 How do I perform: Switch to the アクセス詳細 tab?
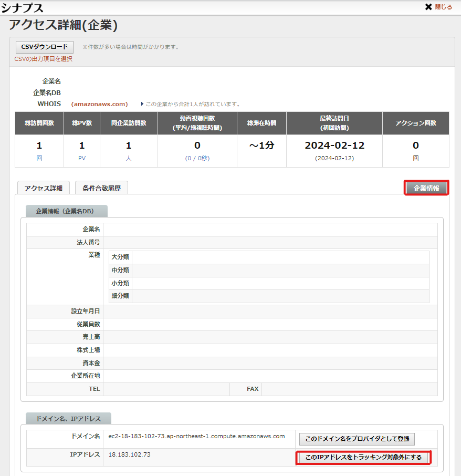click(x=43, y=188)
